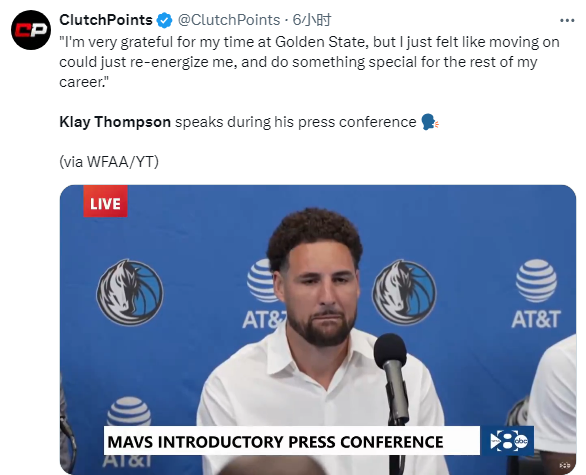Image resolution: width=586 pixels, height=475 pixels.
Task: Click the top-right AT&T globe logo
Action: coord(536,281)
